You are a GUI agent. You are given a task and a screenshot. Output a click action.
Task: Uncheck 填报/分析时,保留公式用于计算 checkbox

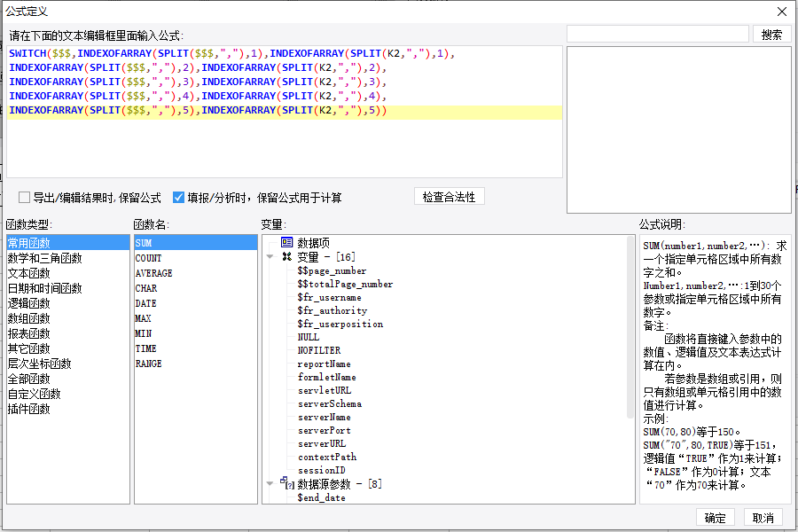(x=178, y=198)
